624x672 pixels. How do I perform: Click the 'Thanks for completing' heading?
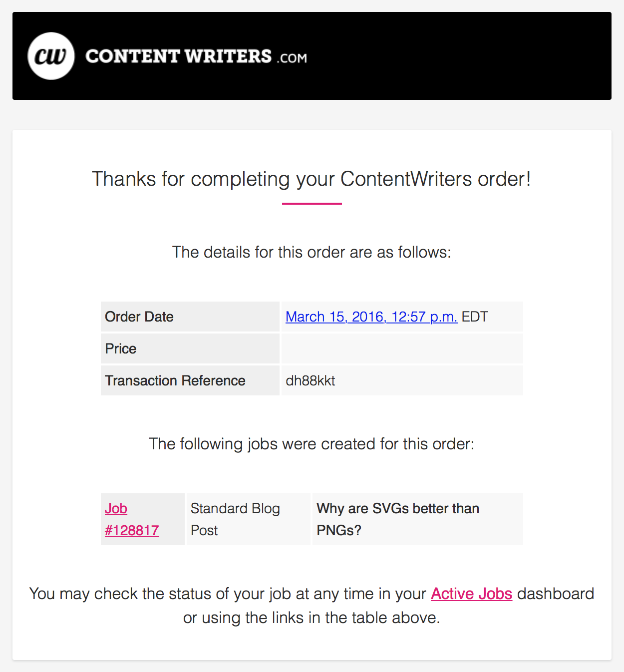pos(312,179)
